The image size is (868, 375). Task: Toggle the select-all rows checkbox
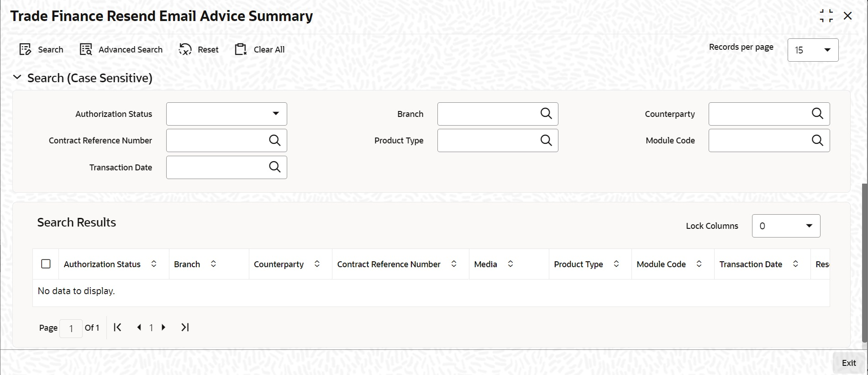coord(46,264)
